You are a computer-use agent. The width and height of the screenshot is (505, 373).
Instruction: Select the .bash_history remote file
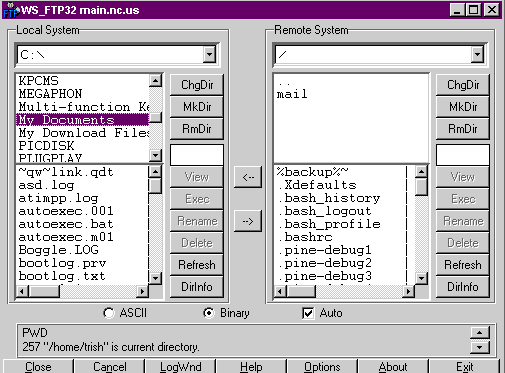tap(344, 198)
